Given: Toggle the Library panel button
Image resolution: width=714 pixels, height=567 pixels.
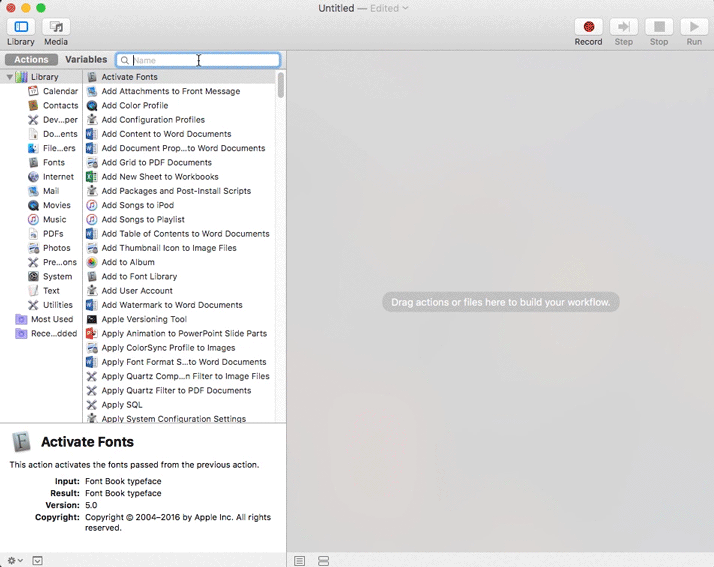Looking at the screenshot, I should coord(21,27).
